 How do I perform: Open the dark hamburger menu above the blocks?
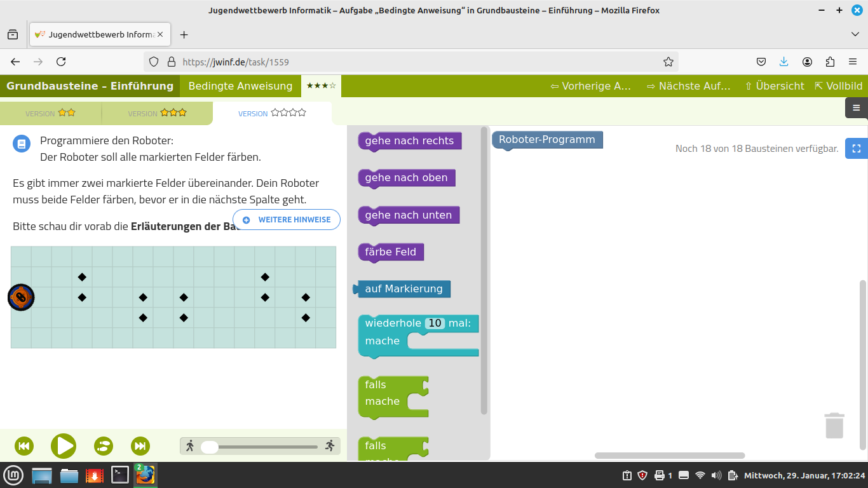(x=856, y=108)
